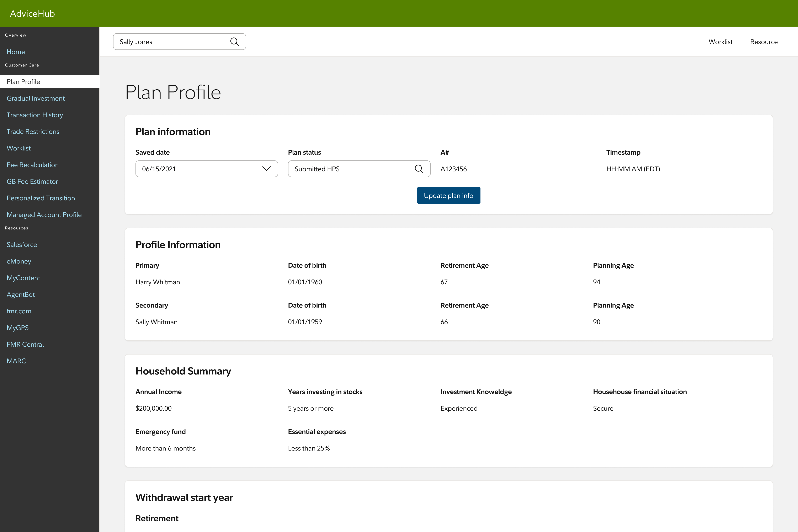Click the Plan status search magnifier icon
This screenshot has height=532, width=798.
pyautogui.click(x=419, y=169)
